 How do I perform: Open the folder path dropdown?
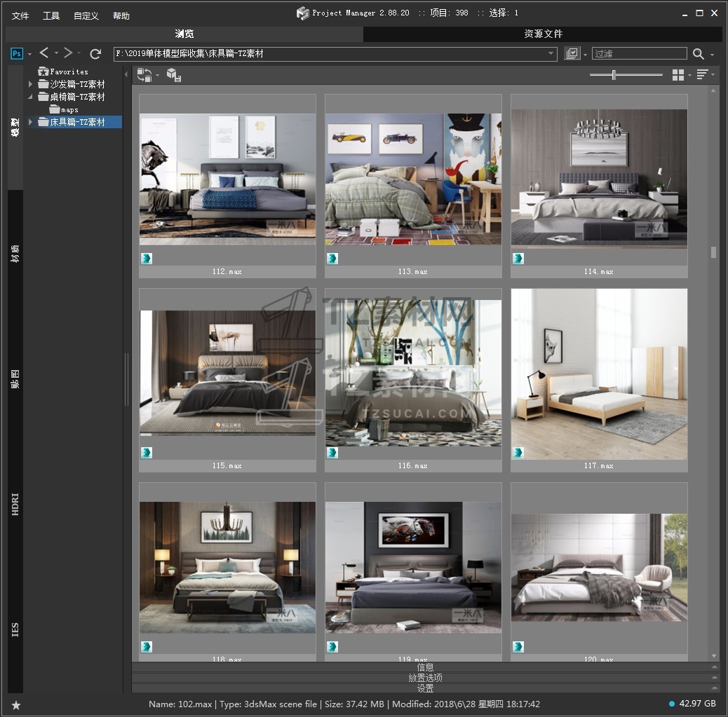click(551, 54)
